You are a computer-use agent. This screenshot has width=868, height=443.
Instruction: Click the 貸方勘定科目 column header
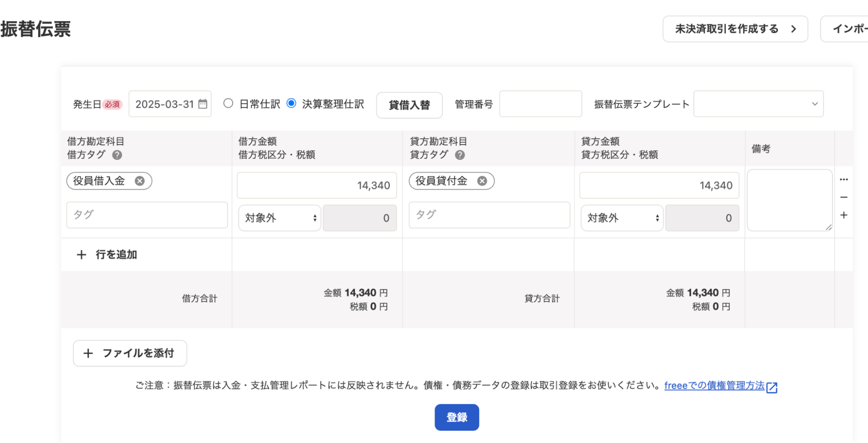click(439, 141)
